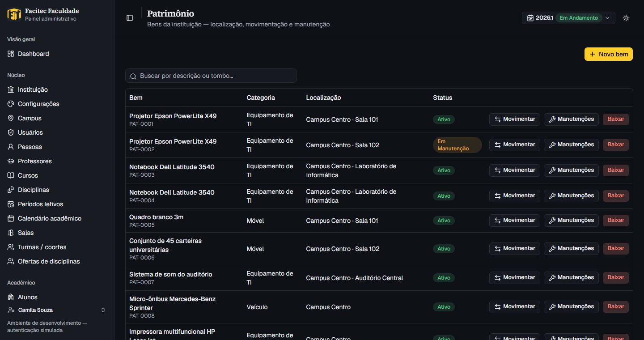Click move arrows icon for Quadro branco 3m
Viewport: 644px width, 340px height.
497,220
